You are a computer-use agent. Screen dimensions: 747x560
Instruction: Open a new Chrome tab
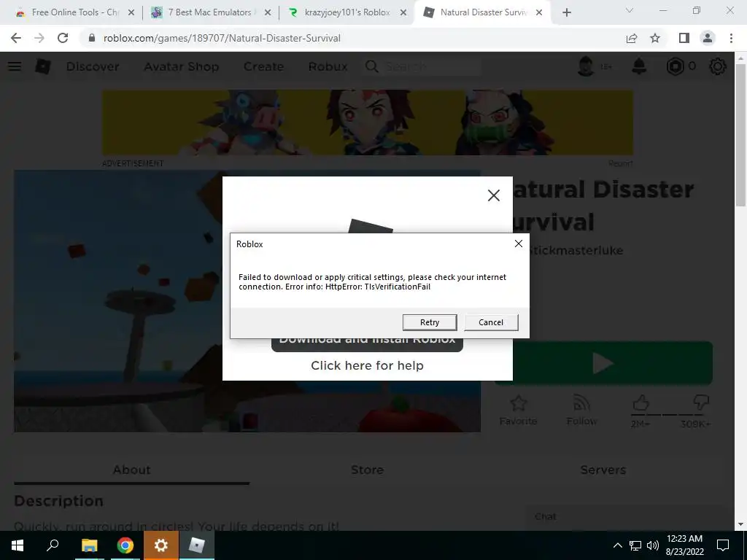pyautogui.click(x=566, y=12)
